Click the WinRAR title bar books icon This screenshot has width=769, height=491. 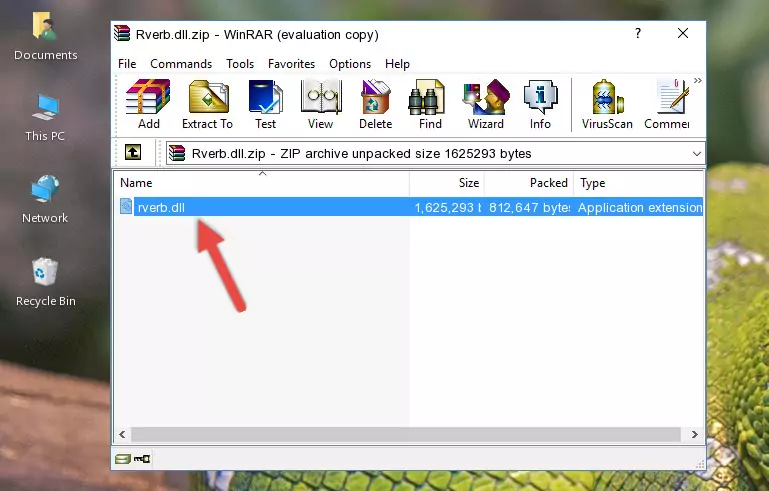(x=122, y=33)
